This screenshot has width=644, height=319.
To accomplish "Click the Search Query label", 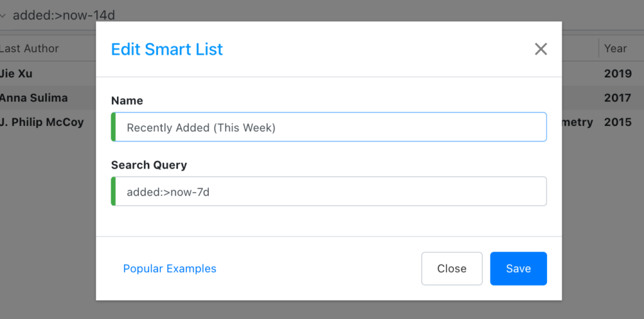I will tap(149, 165).
